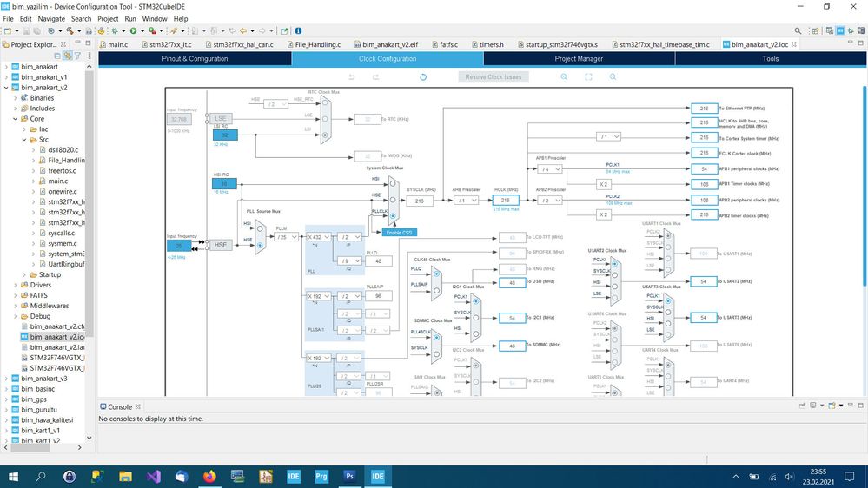This screenshot has width=868, height=488.
Task: Open the Project Explorer view menu (dots)
Action: pos(89,56)
